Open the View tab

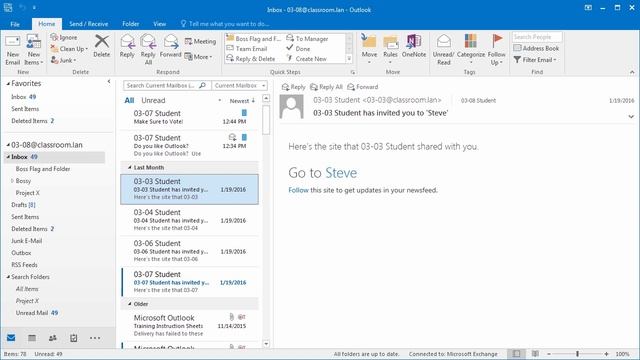[160, 24]
